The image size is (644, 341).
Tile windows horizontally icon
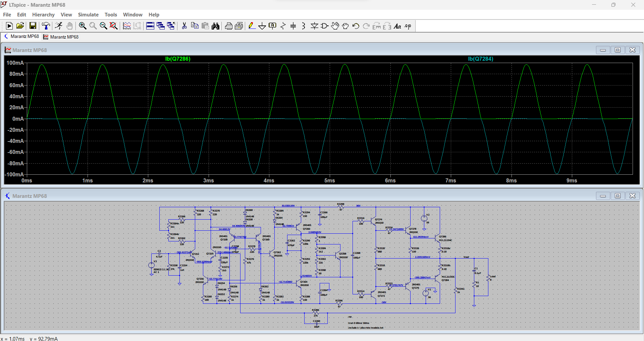(150, 26)
